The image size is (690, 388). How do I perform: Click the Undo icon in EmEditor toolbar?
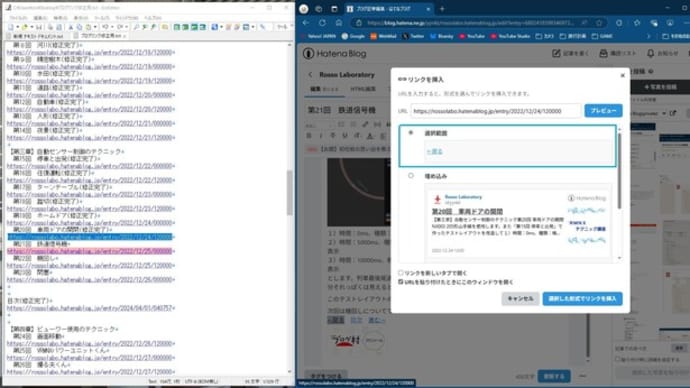[105, 27]
